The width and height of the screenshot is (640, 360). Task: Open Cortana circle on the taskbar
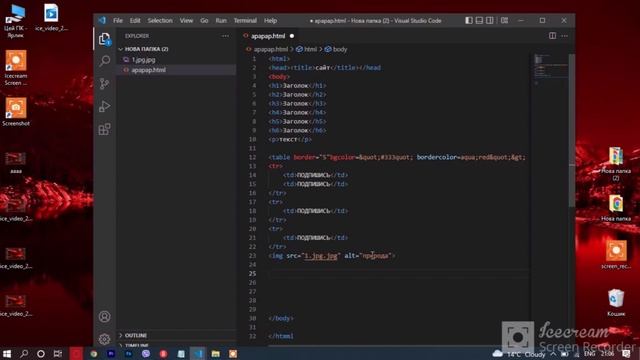coord(41,353)
